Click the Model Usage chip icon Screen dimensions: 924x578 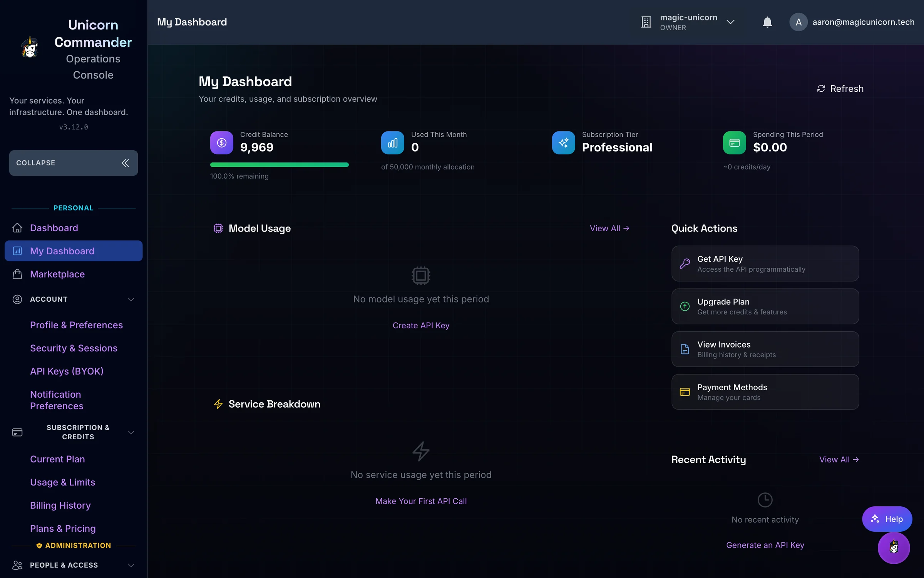pos(218,229)
